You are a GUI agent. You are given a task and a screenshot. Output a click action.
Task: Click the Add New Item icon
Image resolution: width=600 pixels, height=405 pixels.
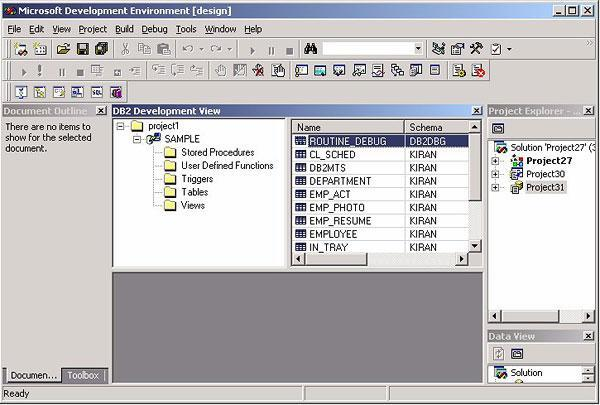click(x=40, y=49)
